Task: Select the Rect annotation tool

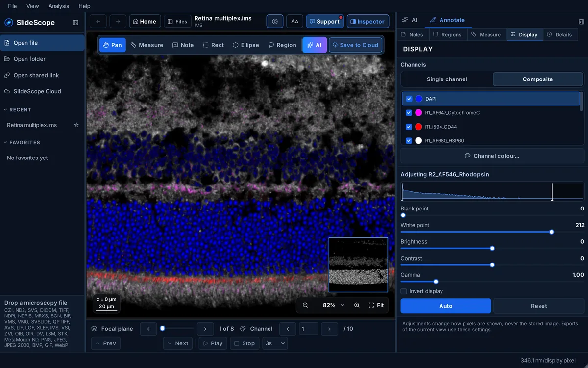Action: click(214, 45)
